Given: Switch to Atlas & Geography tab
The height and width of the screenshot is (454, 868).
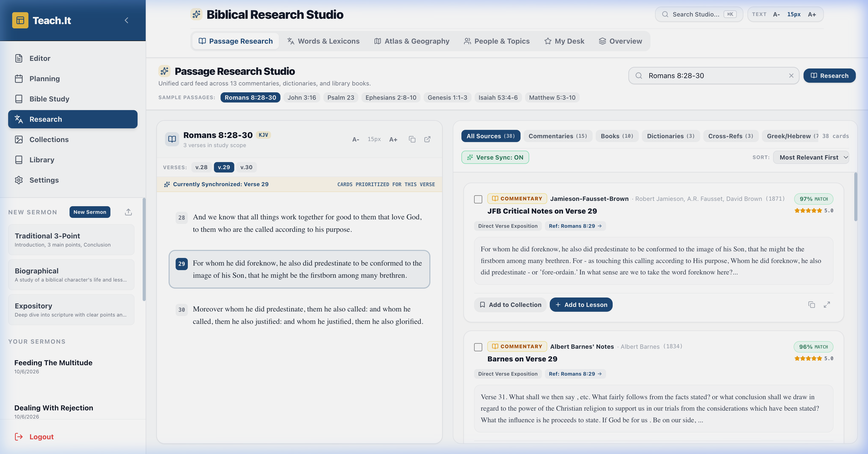Looking at the screenshot, I should (412, 41).
